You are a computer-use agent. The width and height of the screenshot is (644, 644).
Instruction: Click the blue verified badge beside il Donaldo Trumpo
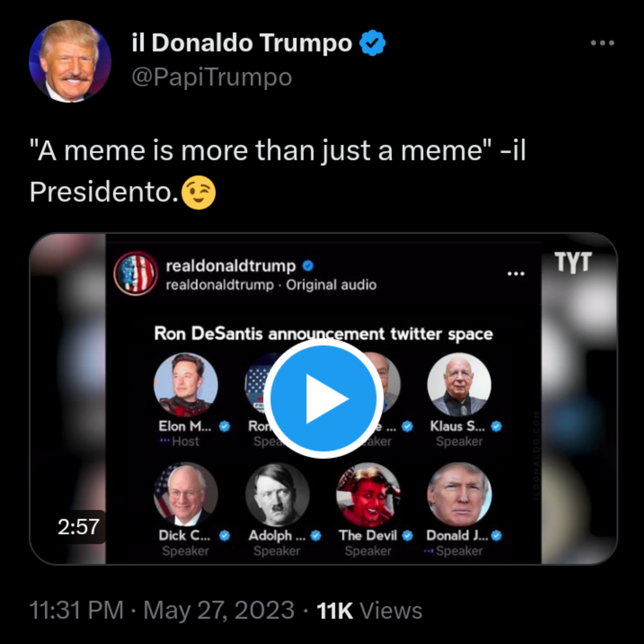(372, 43)
